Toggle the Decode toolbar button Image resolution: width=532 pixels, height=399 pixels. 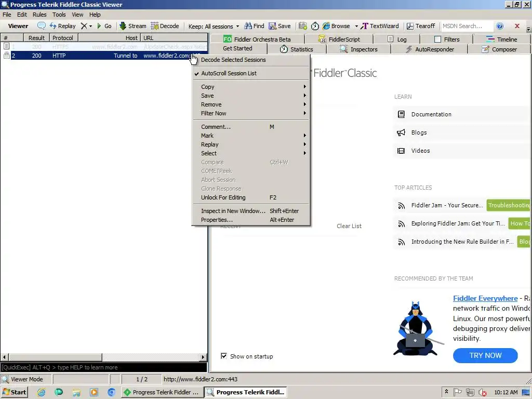tap(165, 26)
